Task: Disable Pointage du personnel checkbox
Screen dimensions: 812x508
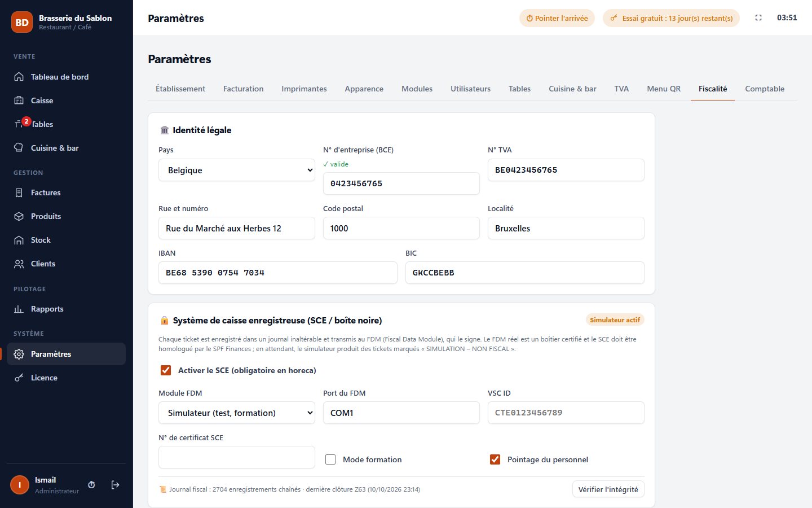Action: coord(495,459)
